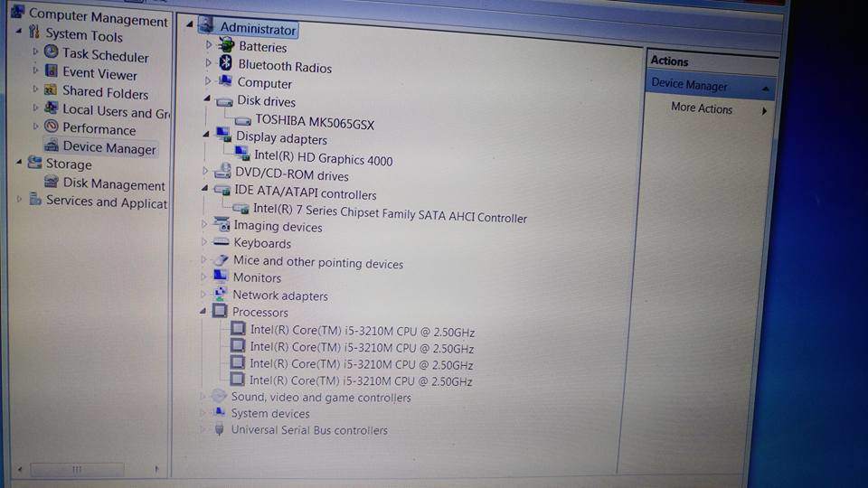Collapse the Disk drives category arrow
This screenshot has width=868, height=488.
point(206,99)
